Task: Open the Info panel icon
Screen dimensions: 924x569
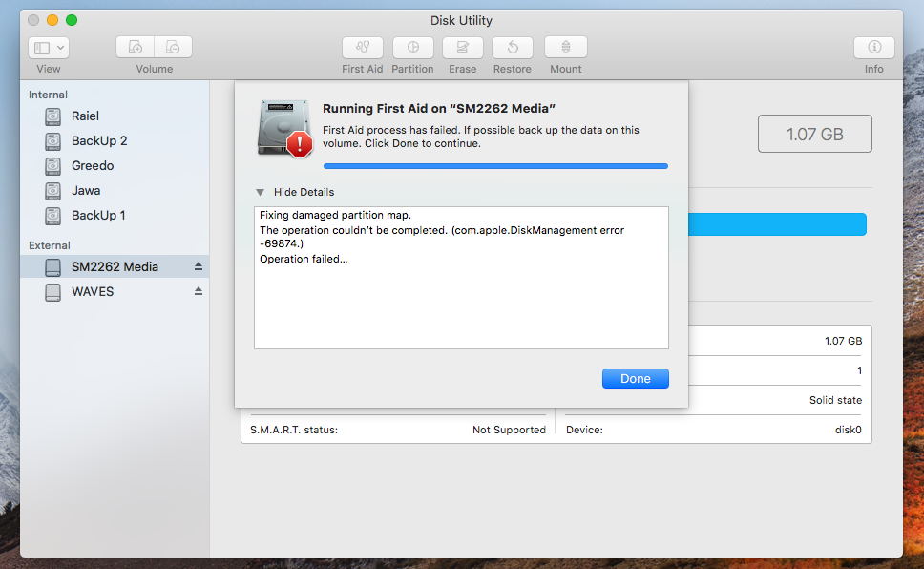Action: pyautogui.click(x=874, y=47)
